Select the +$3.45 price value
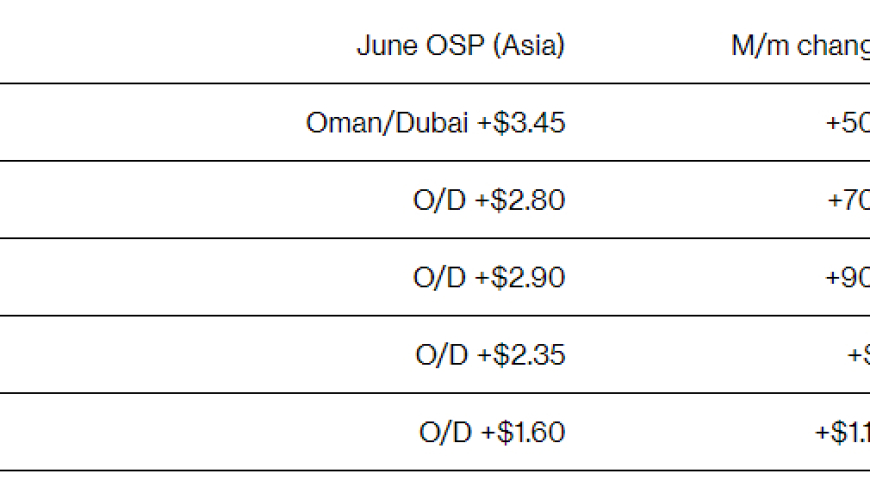870x492 pixels. tap(521, 123)
